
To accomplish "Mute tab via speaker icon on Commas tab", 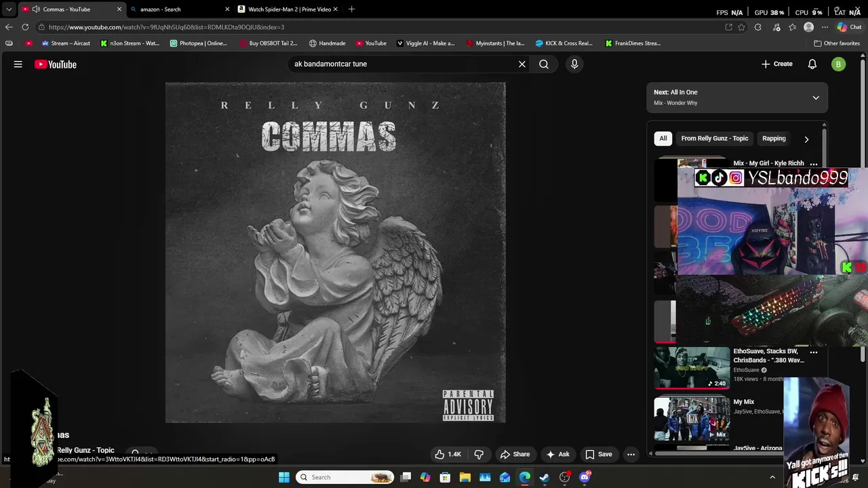I will point(35,9).
